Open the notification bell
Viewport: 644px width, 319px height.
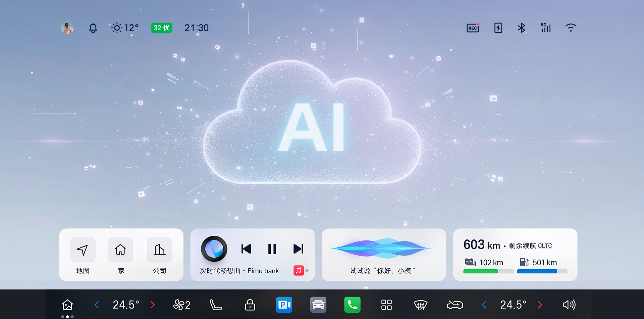coord(93,28)
